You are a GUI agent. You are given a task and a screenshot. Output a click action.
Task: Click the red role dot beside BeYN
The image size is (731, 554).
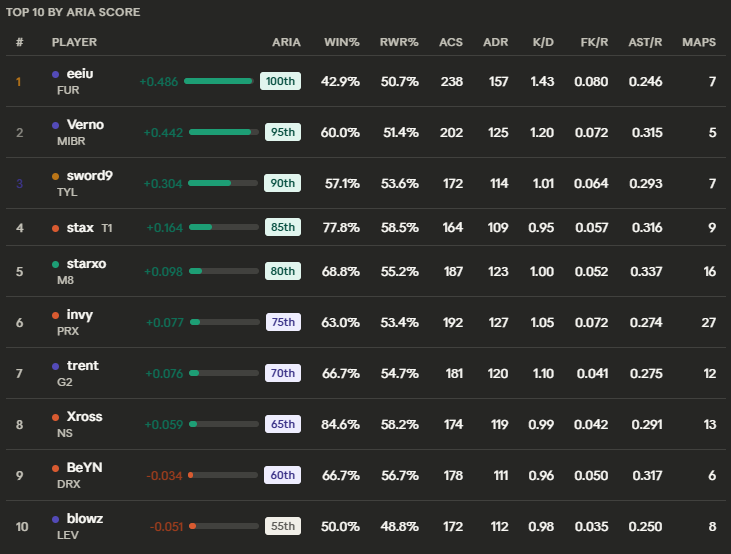[55, 468]
